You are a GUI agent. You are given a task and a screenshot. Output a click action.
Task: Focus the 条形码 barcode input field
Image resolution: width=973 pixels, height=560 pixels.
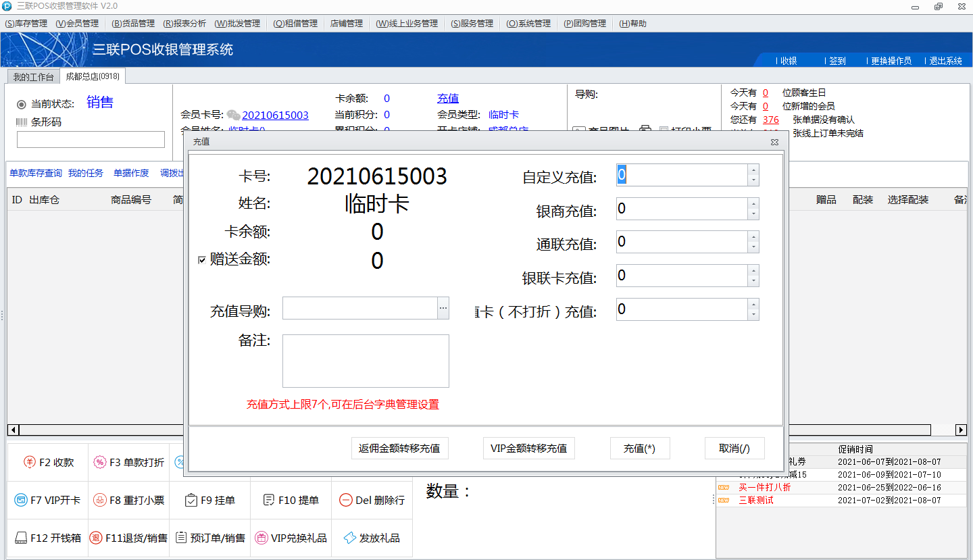tap(91, 139)
